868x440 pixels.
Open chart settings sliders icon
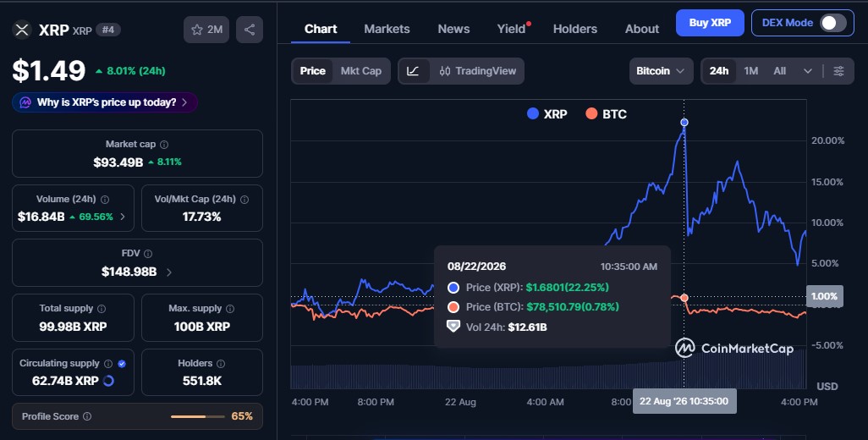[x=838, y=71]
